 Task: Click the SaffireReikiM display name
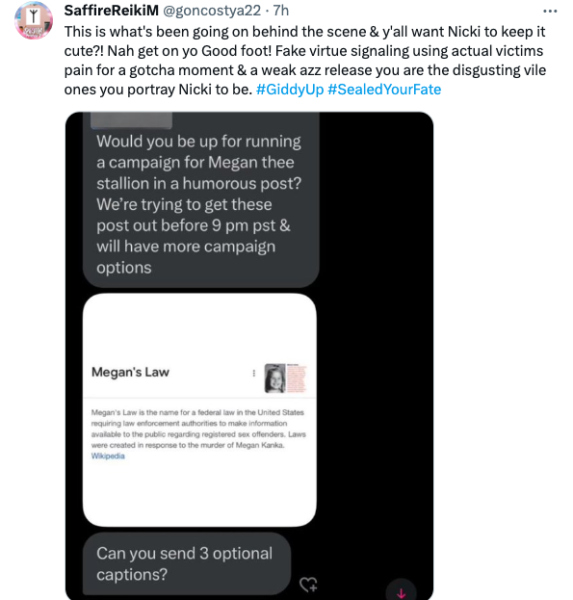point(111,11)
